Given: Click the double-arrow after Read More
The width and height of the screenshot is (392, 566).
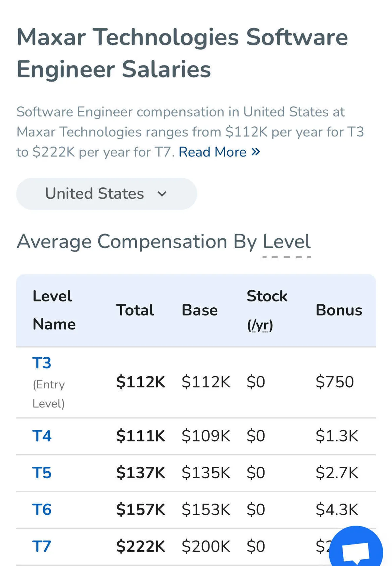Looking at the screenshot, I should tap(256, 152).
